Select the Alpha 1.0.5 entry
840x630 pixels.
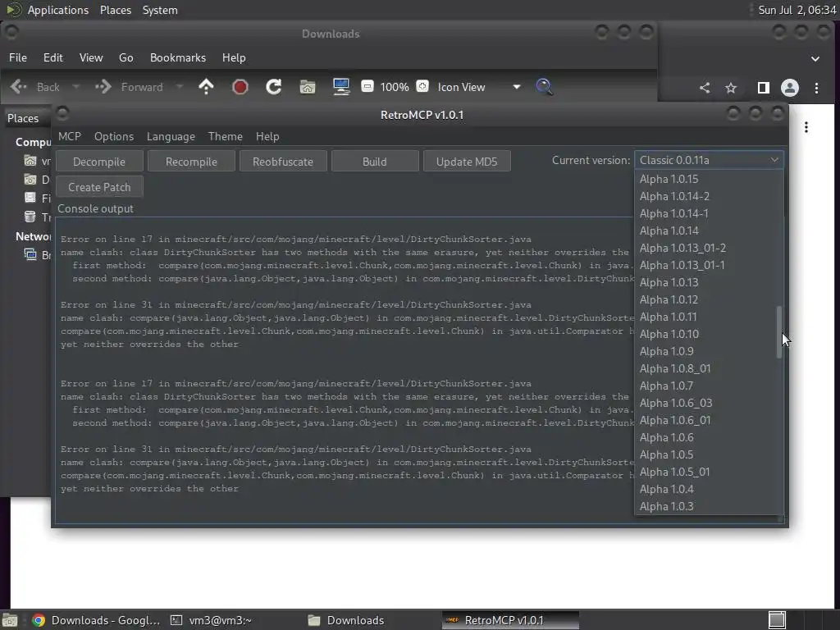click(x=706, y=454)
